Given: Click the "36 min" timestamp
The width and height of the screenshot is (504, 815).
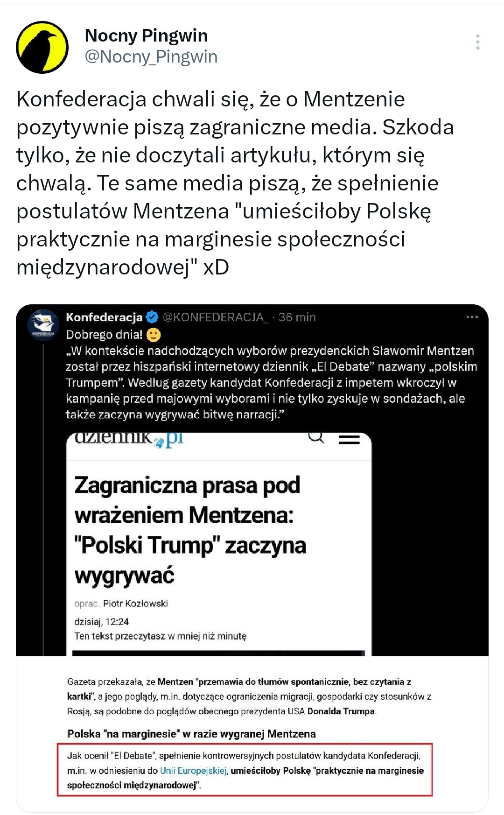Looking at the screenshot, I should (297, 317).
